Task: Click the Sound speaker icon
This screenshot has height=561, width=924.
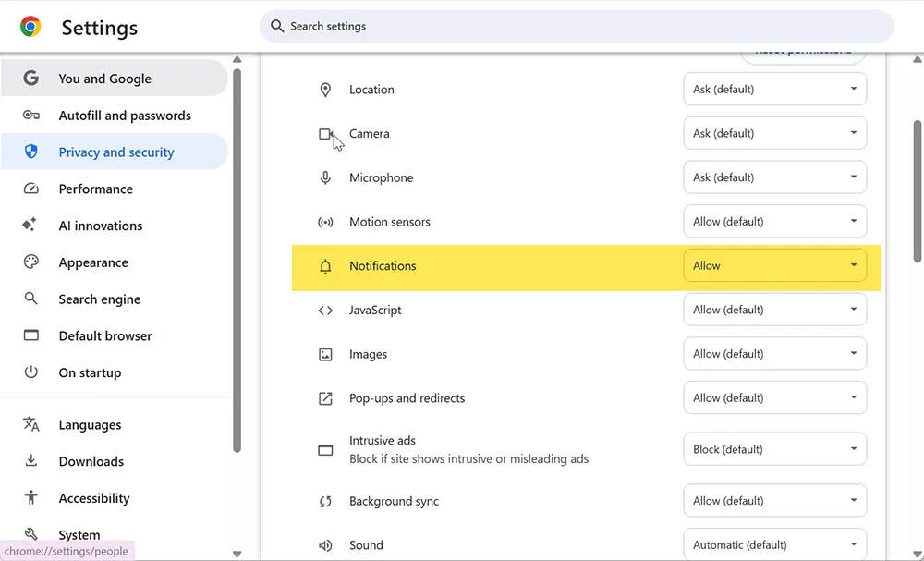Action: point(325,544)
